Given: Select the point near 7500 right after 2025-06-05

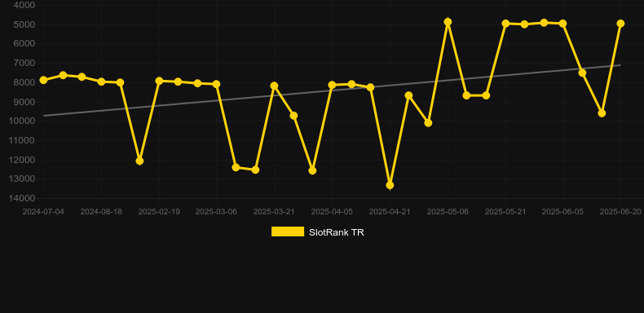Looking at the screenshot, I should pos(582,73).
